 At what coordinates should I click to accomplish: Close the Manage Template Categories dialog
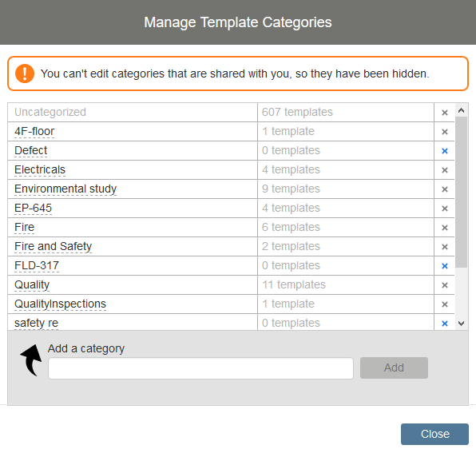tap(434, 434)
